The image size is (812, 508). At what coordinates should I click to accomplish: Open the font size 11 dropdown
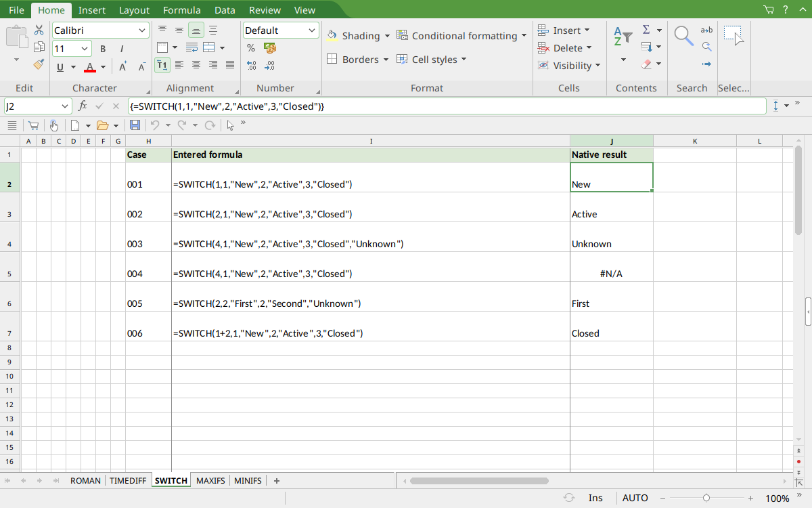(85, 49)
